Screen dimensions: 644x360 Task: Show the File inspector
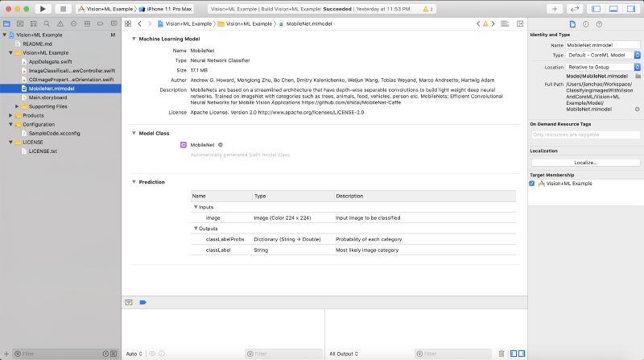coord(572,24)
